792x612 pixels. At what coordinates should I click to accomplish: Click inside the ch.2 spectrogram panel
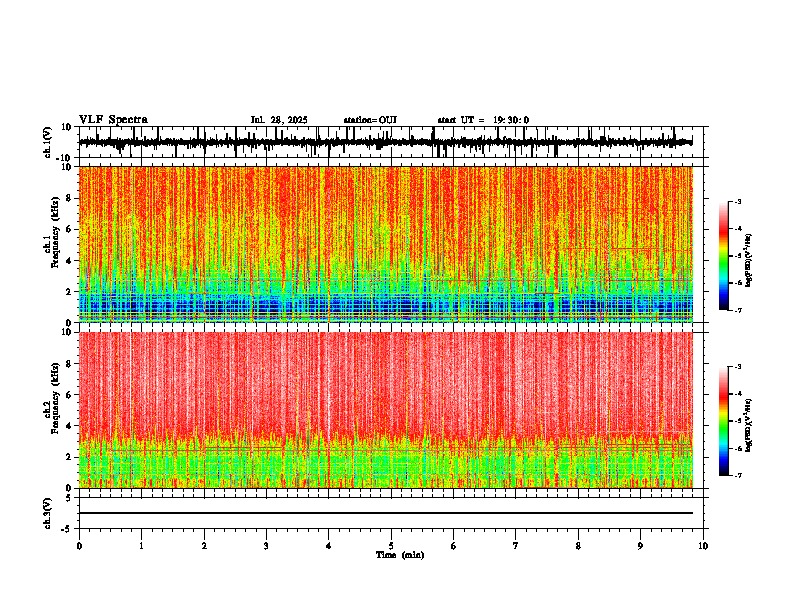click(x=386, y=410)
